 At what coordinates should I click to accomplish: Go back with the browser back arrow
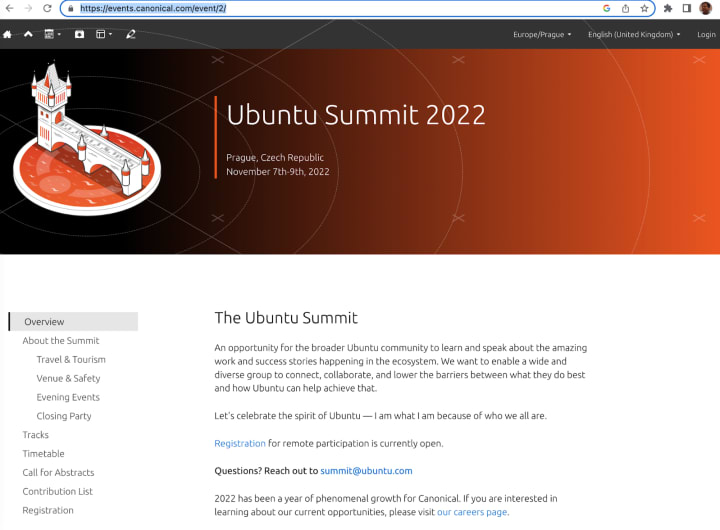9,8
